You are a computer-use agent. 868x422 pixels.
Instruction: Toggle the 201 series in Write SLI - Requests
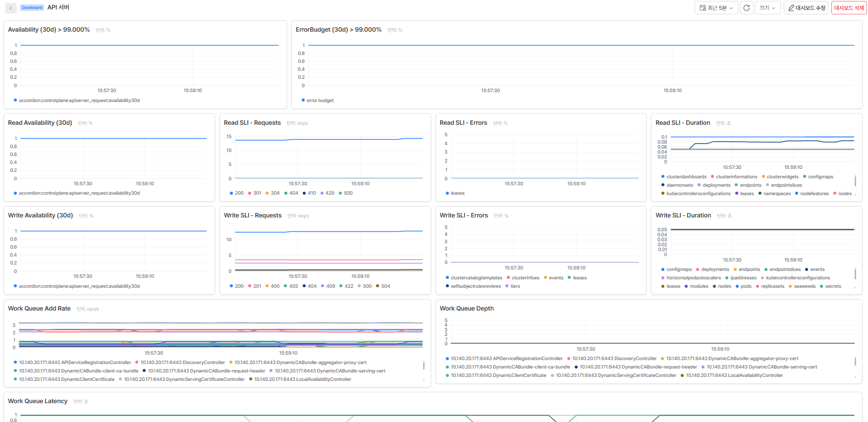pos(255,286)
